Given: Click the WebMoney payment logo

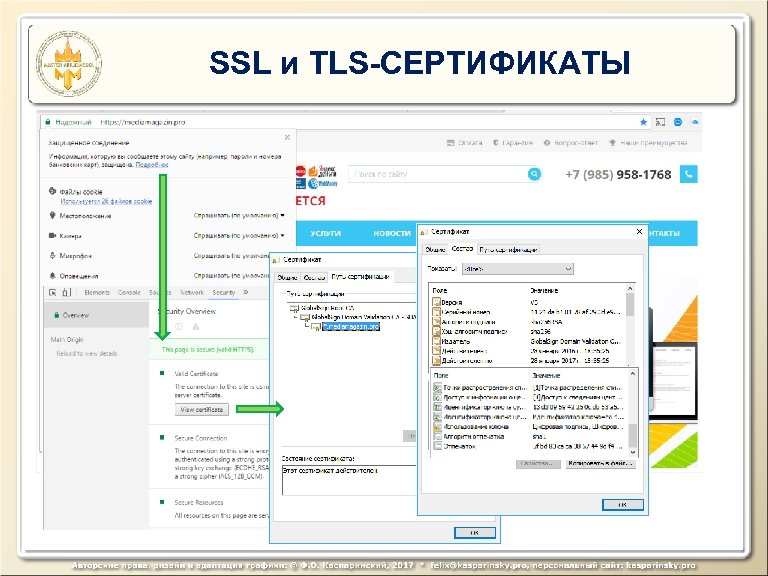Looking at the screenshot, I should [323, 183].
